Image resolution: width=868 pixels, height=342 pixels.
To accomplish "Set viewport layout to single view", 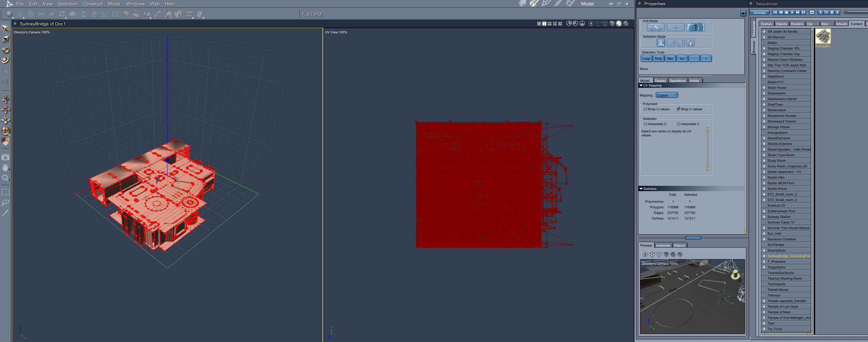I will pos(539,23).
